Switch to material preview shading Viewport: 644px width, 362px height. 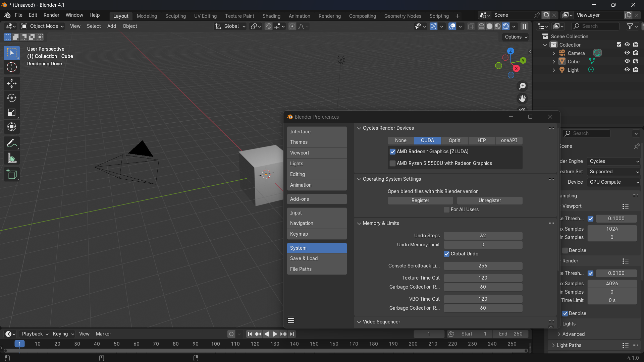coord(497,26)
